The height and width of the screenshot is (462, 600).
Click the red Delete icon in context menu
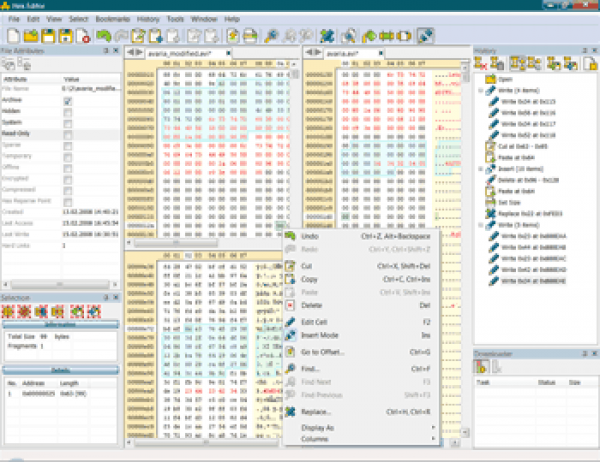pos(290,305)
